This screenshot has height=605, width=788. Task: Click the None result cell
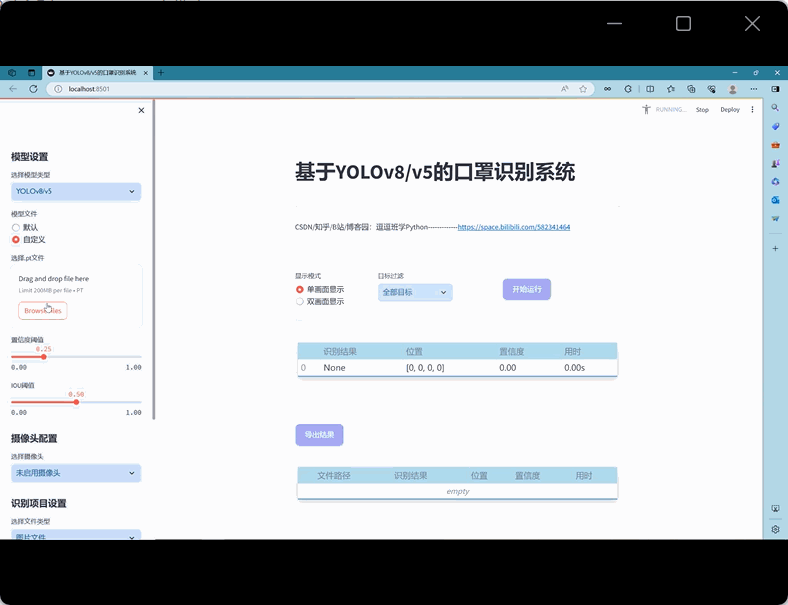point(334,368)
